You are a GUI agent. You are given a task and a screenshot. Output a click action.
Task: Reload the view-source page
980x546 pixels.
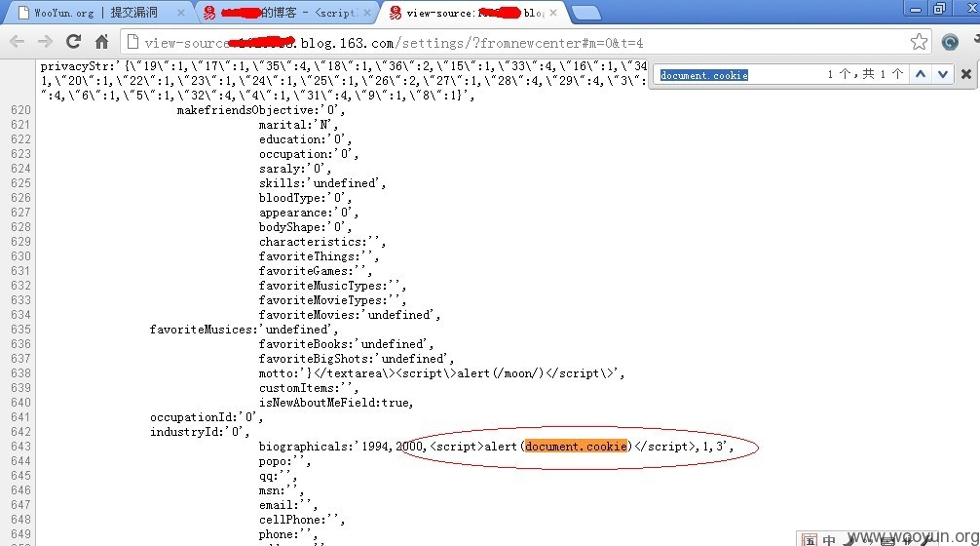point(74,42)
